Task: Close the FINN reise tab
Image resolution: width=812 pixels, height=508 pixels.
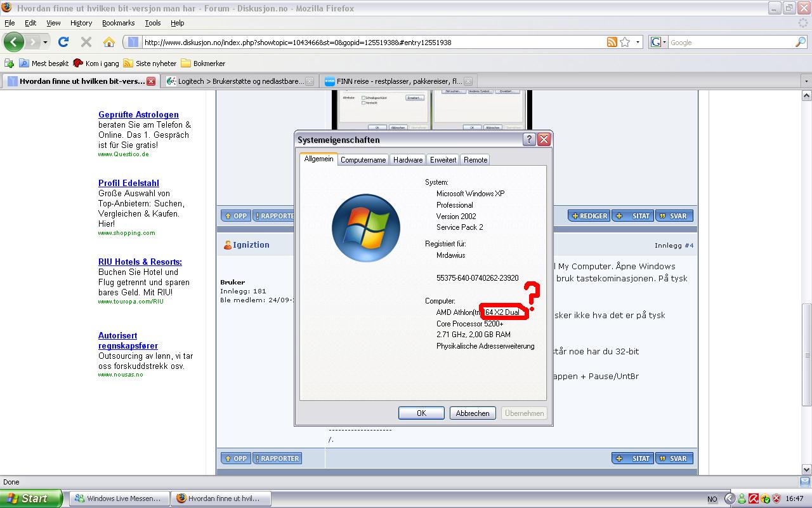Action: (468, 81)
